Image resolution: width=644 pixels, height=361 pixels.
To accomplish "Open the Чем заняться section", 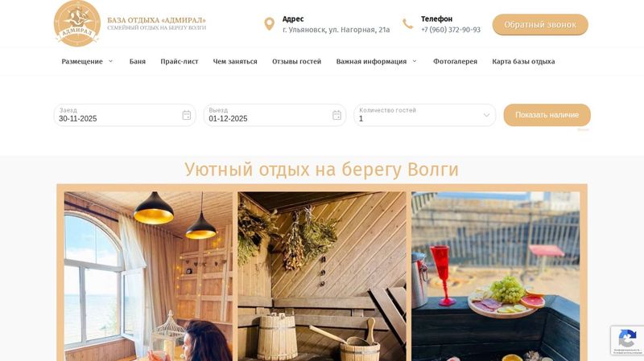I will [235, 62].
